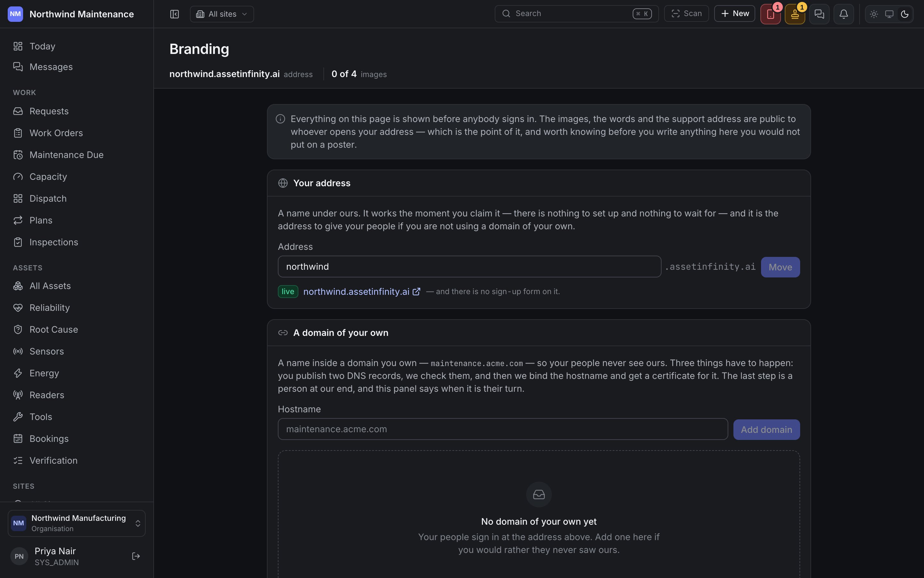Open the chat messages icon in the top bar
This screenshot has height=578, width=924.
tap(819, 14)
